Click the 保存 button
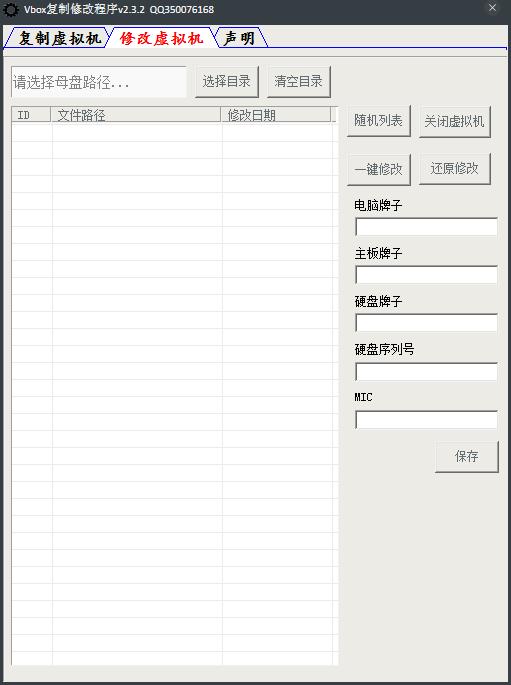The height and width of the screenshot is (685, 511). coord(467,457)
